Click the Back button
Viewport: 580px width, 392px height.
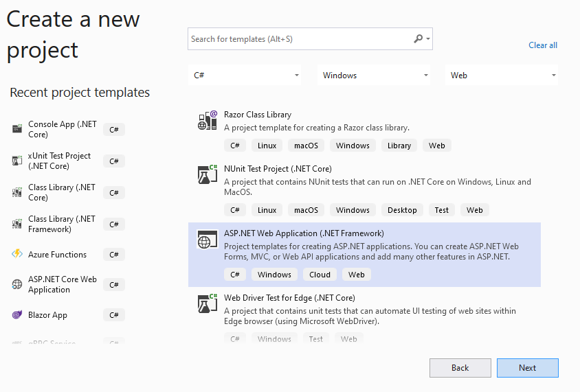point(460,368)
